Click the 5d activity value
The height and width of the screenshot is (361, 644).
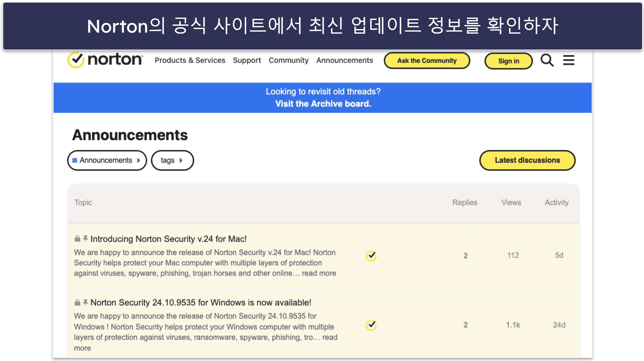[559, 255]
